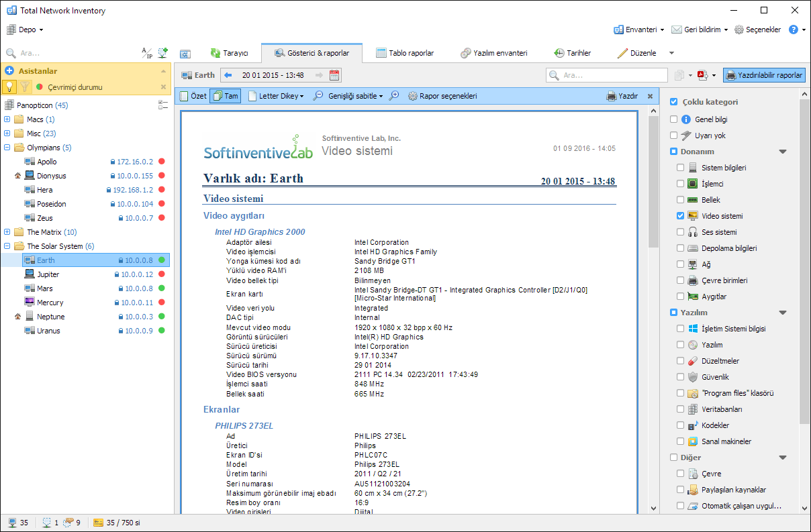Uncheck the Video sistemi checkbox

click(681, 216)
